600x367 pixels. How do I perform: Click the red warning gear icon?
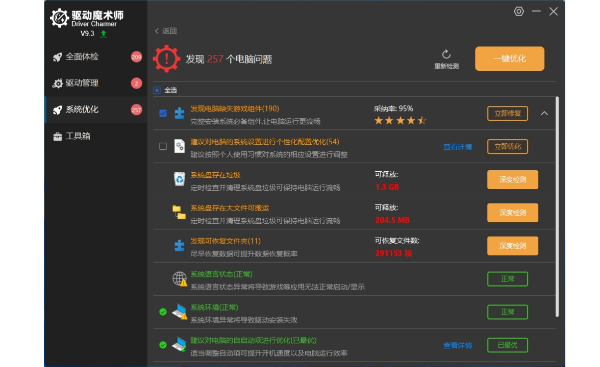click(x=166, y=59)
